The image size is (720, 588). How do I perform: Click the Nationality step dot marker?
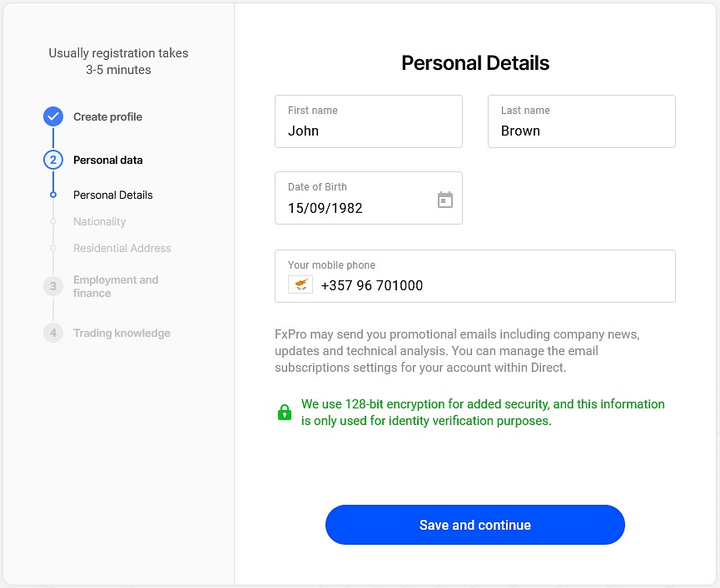[x=53, y=221]
